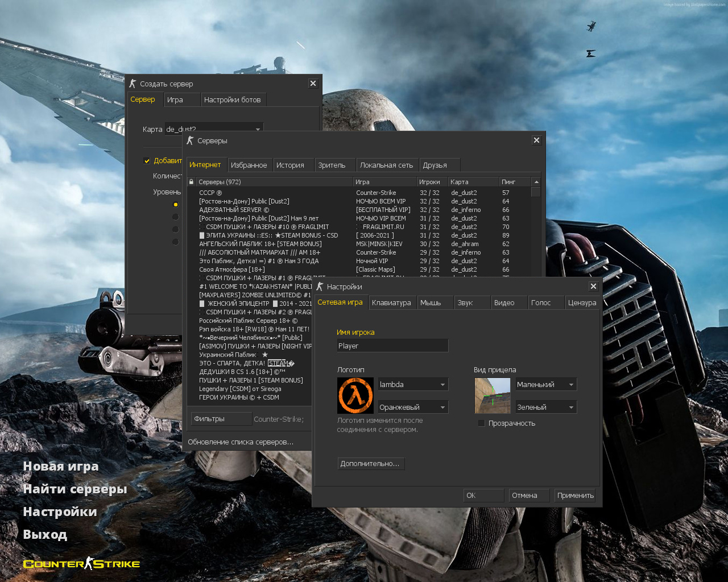Open the Избранное servers tab
The image size is (728, 582).
click(249, 165)
